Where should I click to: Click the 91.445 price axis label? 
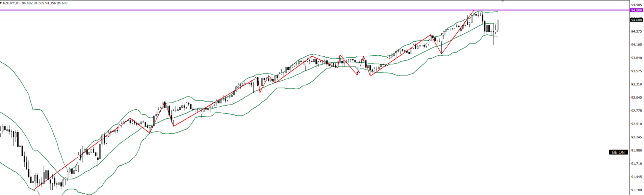click(636, 177)
